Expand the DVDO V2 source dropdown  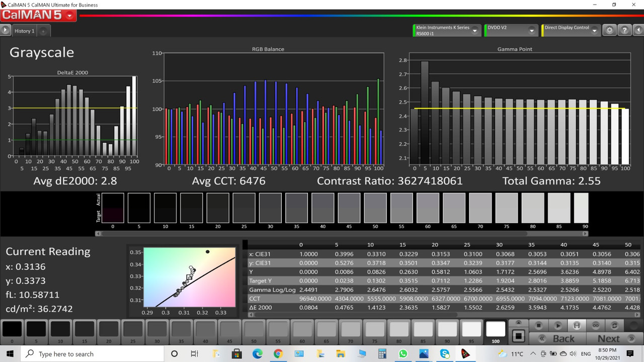[x=532, y=31]
